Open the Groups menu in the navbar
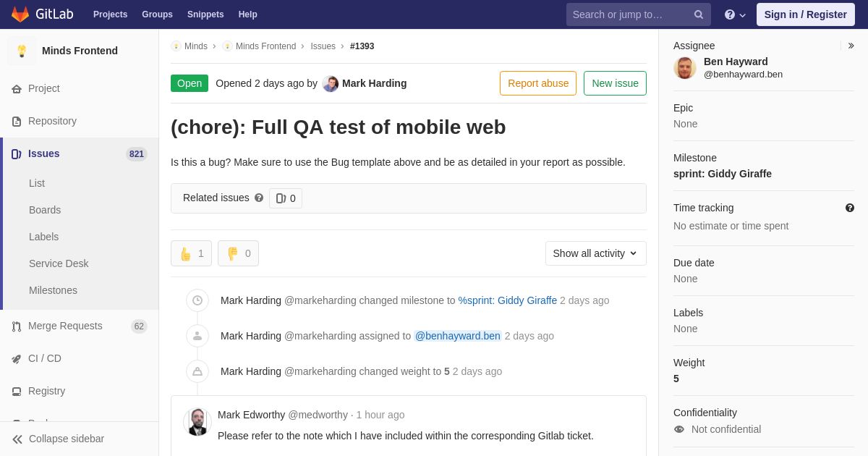The image size is (868, 456). (157, 14)
